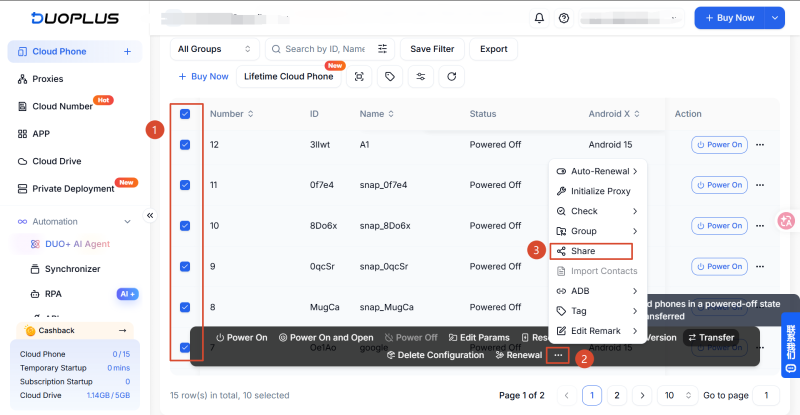Image resolution: width=800 pixels, height=415 pixels.
Task: Go to page 2
Action: (617, 396)
